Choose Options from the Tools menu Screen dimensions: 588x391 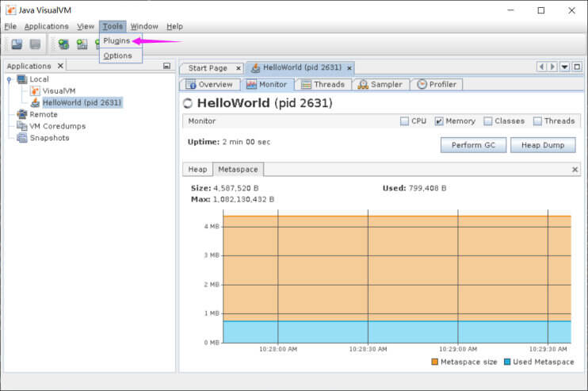120,56
